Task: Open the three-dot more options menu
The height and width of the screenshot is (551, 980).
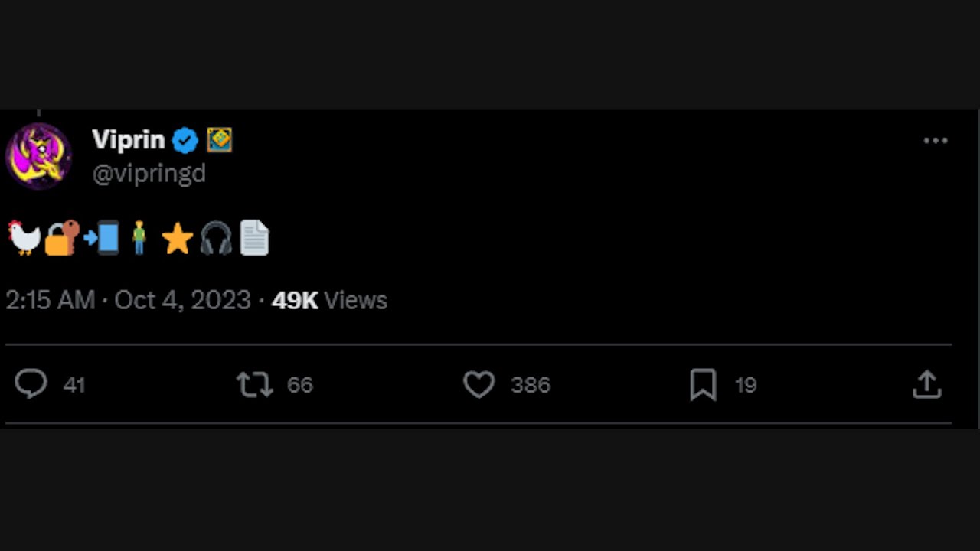Action: pyautogui.click(x=936, y=141)
